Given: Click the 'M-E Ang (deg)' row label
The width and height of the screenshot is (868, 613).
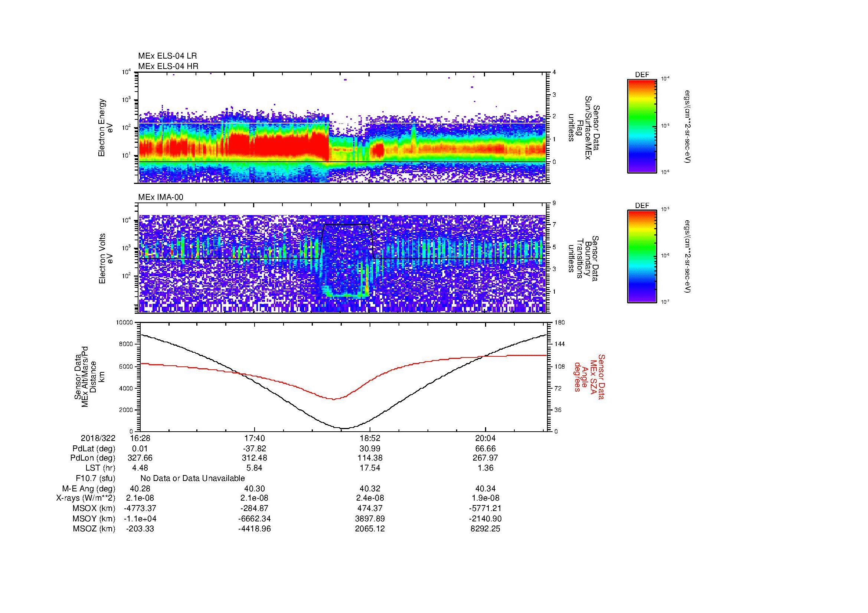Looking at the screenshot, I should 89,489.
